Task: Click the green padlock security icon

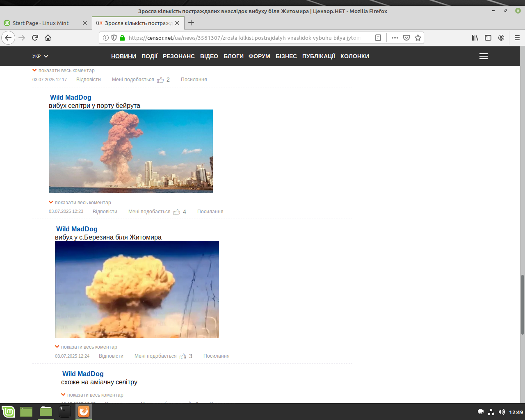Action: (x=122, y=38)
